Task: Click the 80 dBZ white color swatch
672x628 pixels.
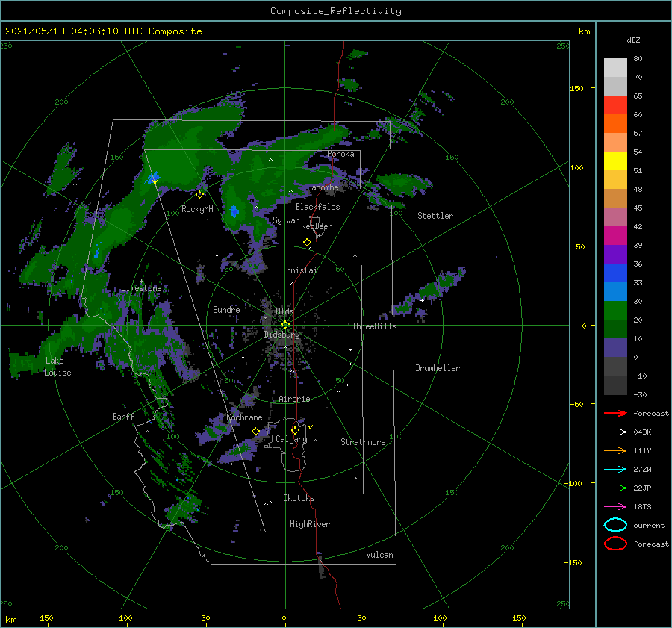Action: [x=615, y=67]
